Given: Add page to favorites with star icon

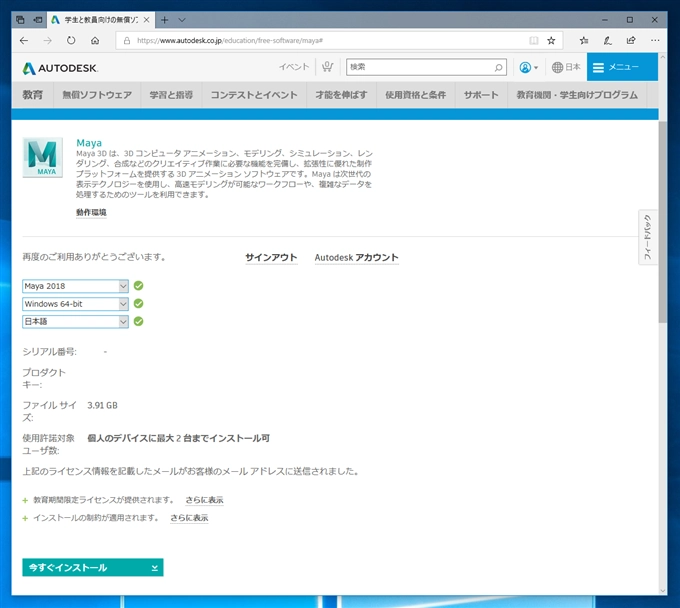Looking at the screenshot, I should tap(551, 41).
